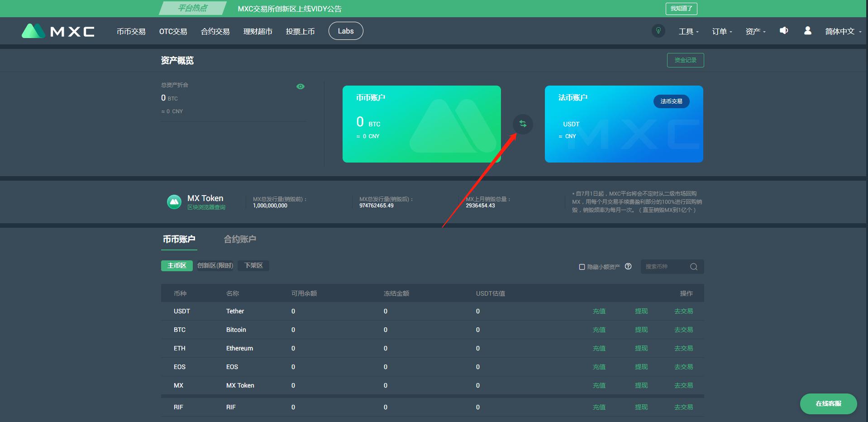Viewport: 868px width, 422px height.
Task: Click the MX Token round logo
Action: click(x=174, y=202)
